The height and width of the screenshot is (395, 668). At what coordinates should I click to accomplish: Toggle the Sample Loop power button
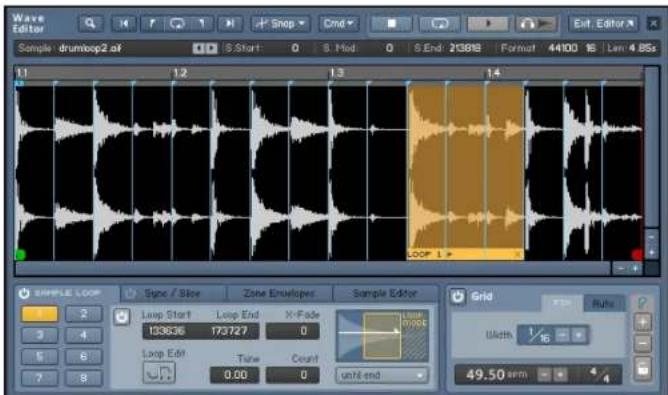24,293
